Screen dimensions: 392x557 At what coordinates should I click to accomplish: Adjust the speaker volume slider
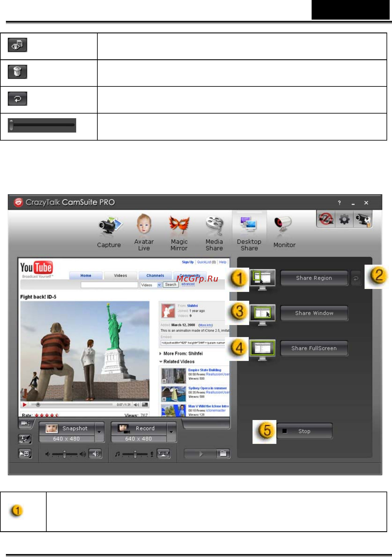[65, 454]
